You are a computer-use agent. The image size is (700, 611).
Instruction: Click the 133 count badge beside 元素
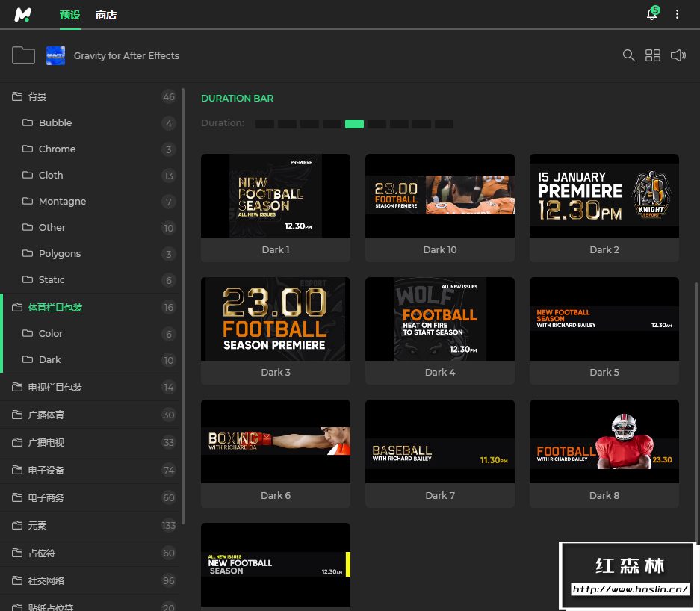169,526
